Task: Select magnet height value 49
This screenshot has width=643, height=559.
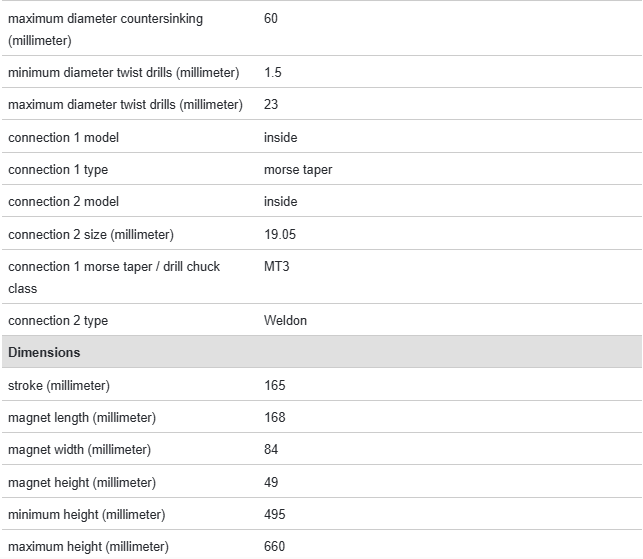Action: pos(271,483)
